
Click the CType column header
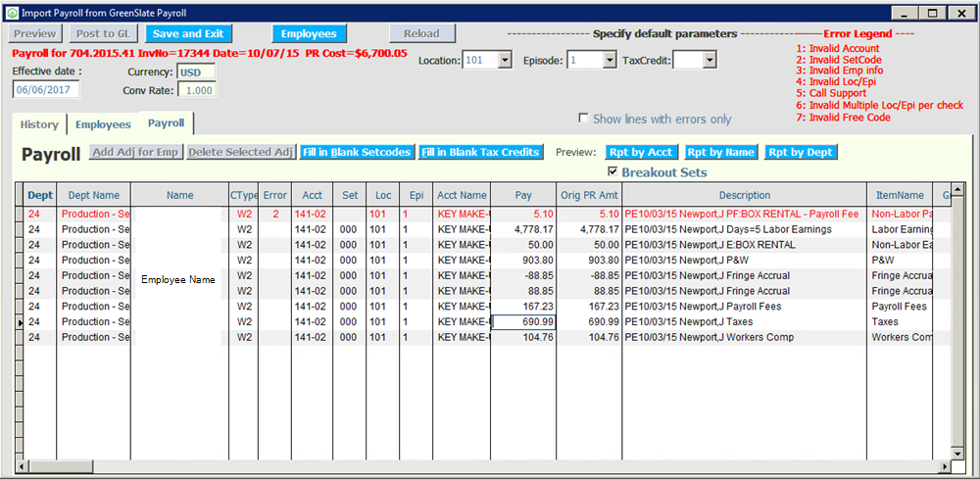(244, 195)
